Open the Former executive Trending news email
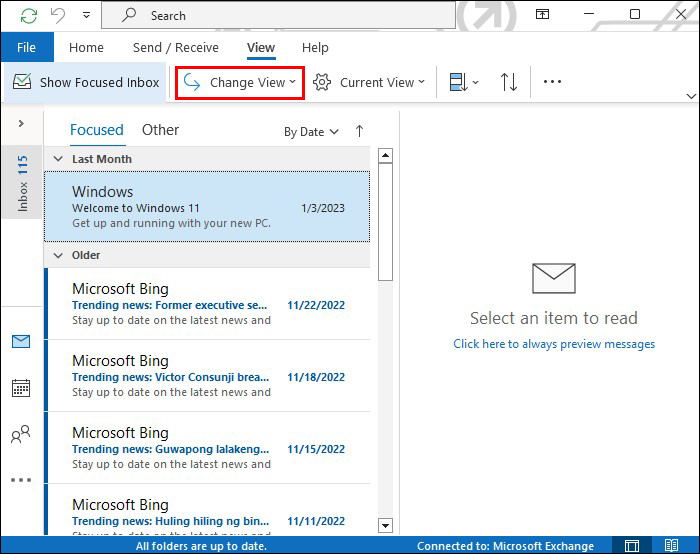This screenshot has height=554, width=700. 207,304
